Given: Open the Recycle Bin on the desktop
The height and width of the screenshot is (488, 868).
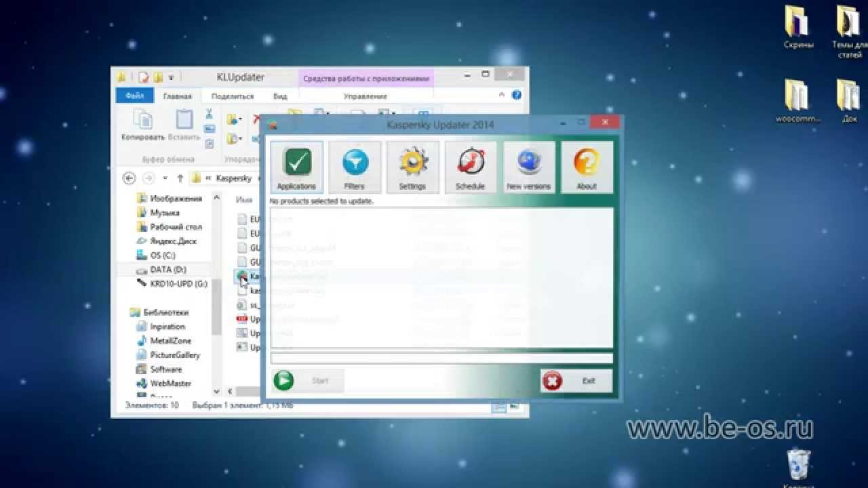Looking at the screenshot, I should (797, 469).
